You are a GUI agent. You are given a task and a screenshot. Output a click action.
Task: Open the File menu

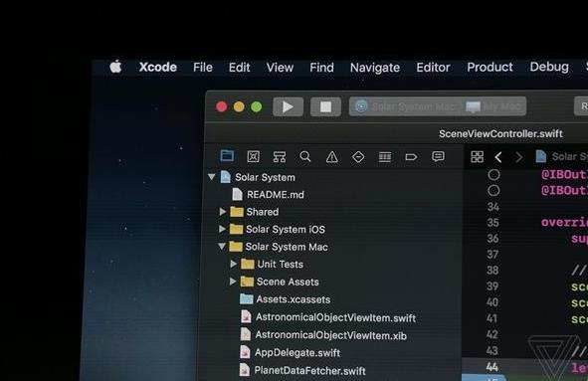(203, 68)
